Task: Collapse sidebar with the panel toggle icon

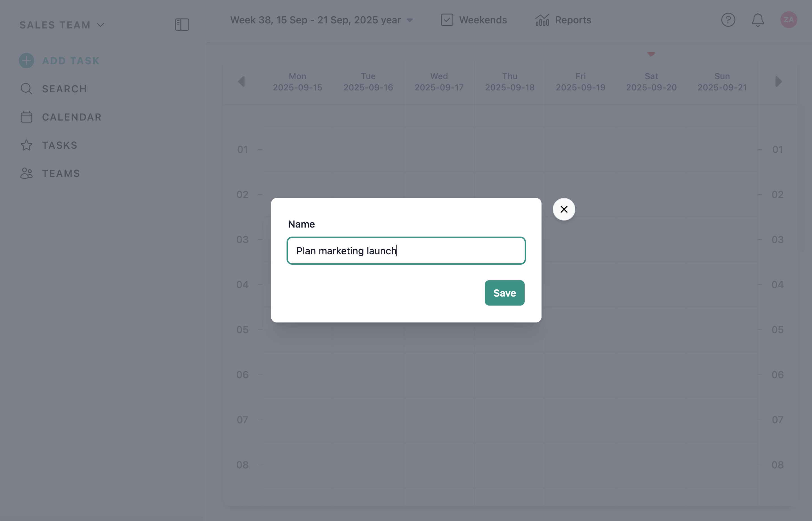Action: pos(182,24)
